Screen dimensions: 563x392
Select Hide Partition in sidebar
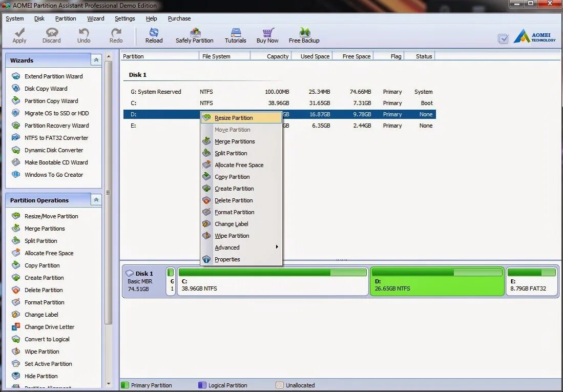click(x=41, y=376)
